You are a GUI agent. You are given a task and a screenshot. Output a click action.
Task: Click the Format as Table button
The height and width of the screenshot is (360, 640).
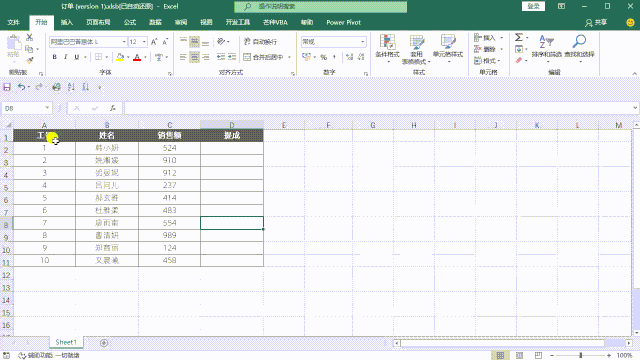coord(416,49)
